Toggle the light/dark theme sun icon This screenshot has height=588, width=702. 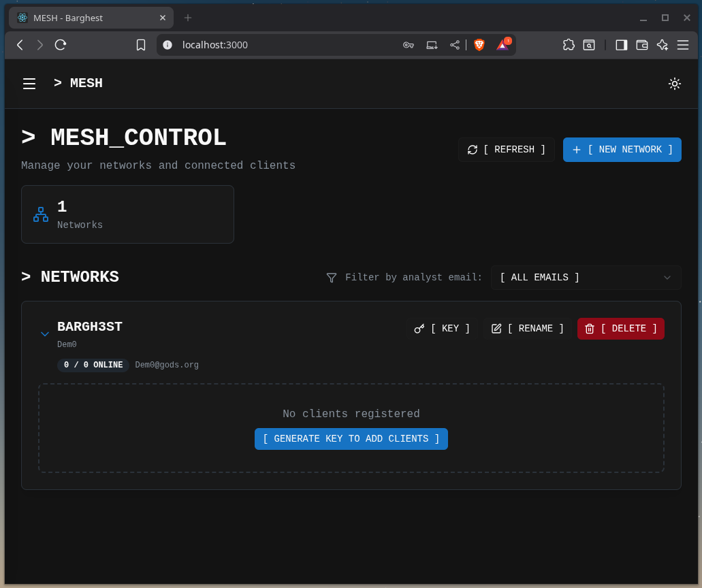tap(674, 84)
